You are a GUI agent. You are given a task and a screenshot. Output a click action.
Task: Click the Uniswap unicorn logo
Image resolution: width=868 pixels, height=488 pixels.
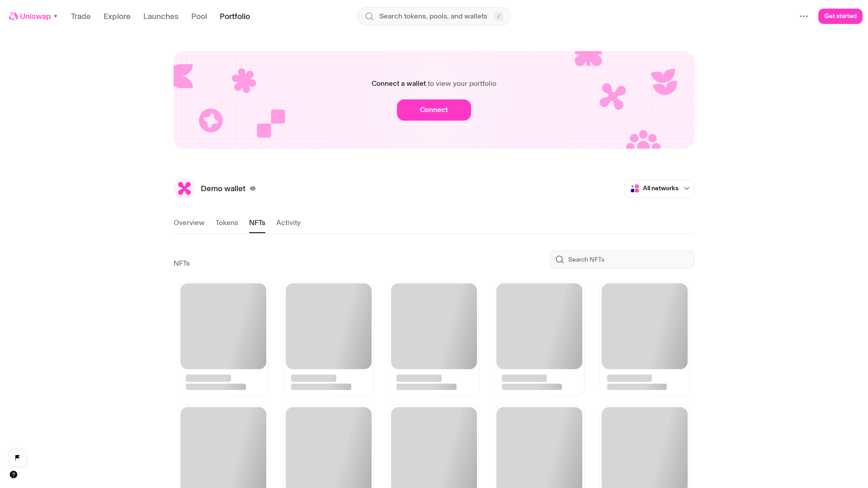click(14, 16)
